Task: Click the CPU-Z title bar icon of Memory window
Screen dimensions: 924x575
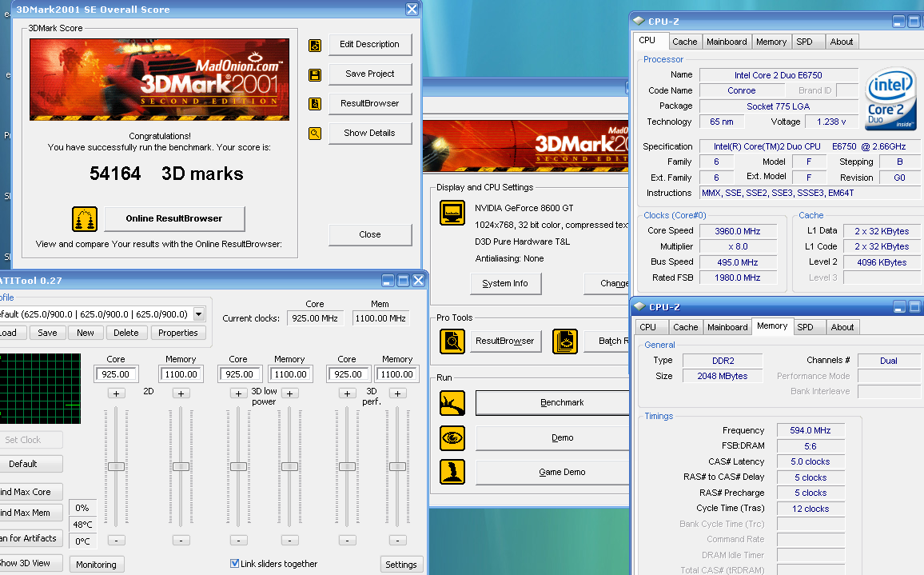Action: click(639, 306)
